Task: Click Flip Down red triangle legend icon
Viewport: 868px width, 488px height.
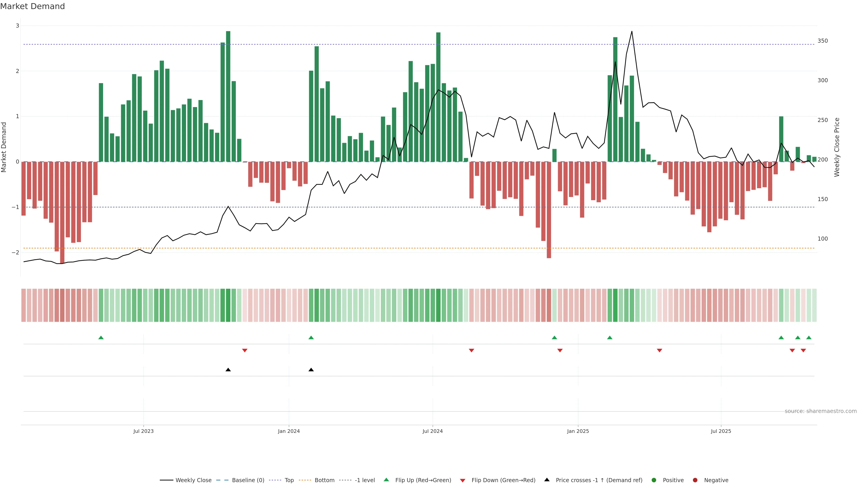Action: 463,481
